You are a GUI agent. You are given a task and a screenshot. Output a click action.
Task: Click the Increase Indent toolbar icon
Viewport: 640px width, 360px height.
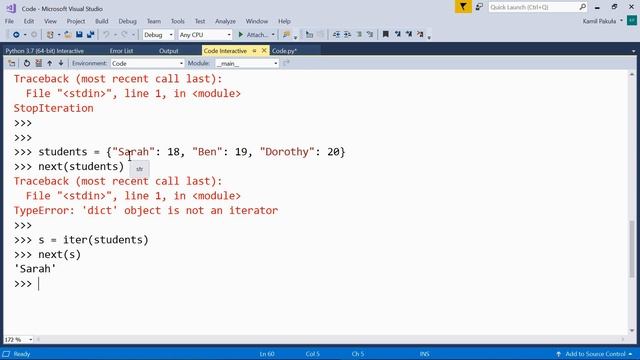tap(347, 35)
